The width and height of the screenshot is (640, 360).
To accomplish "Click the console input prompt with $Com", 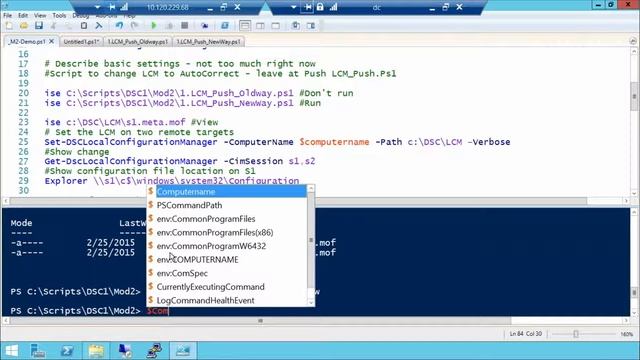I will click(158, 311).
